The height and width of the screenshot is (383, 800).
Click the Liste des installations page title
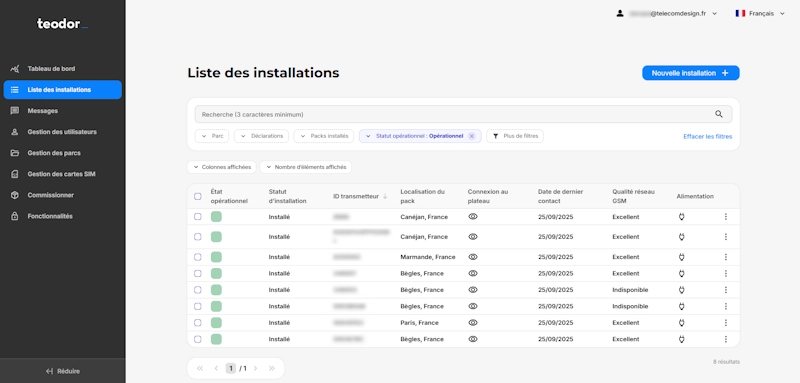click(x=263, y=73)
